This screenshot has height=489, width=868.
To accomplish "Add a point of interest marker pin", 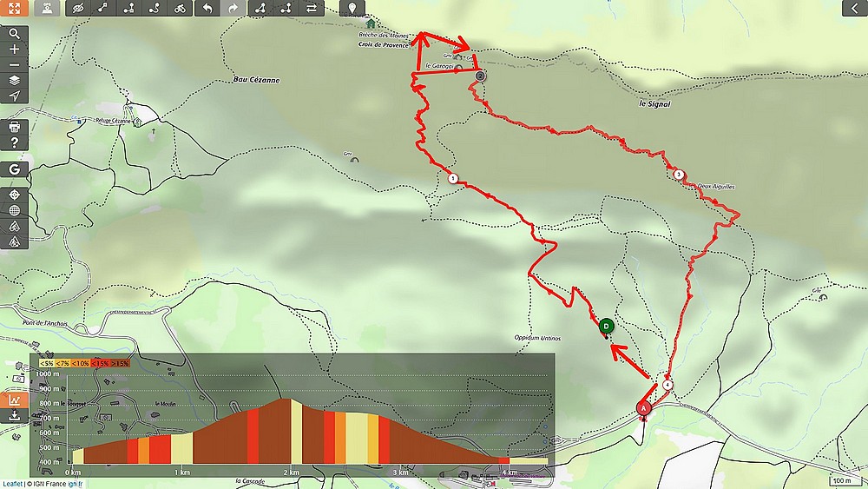I will point(352,8).
